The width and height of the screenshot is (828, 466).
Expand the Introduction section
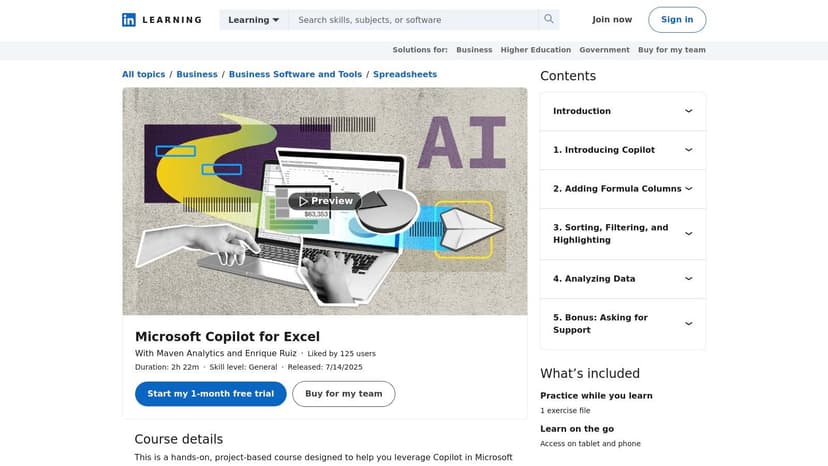[x=623, y=111]
